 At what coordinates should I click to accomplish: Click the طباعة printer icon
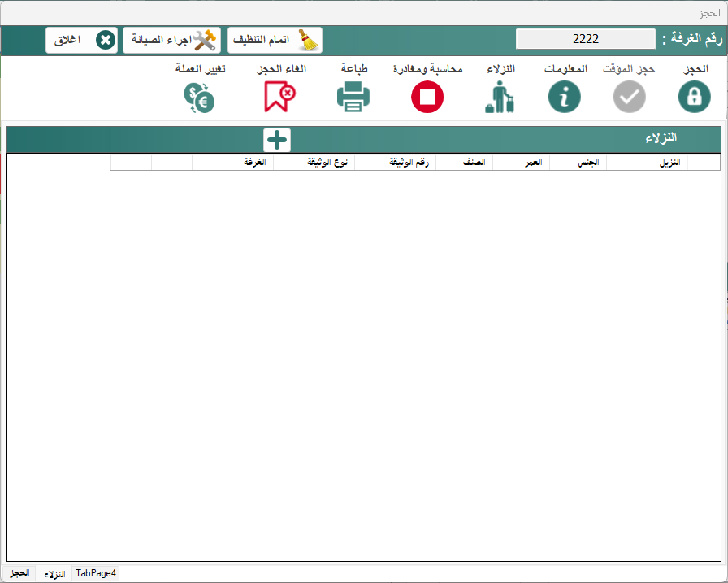[x=353, y=97]
